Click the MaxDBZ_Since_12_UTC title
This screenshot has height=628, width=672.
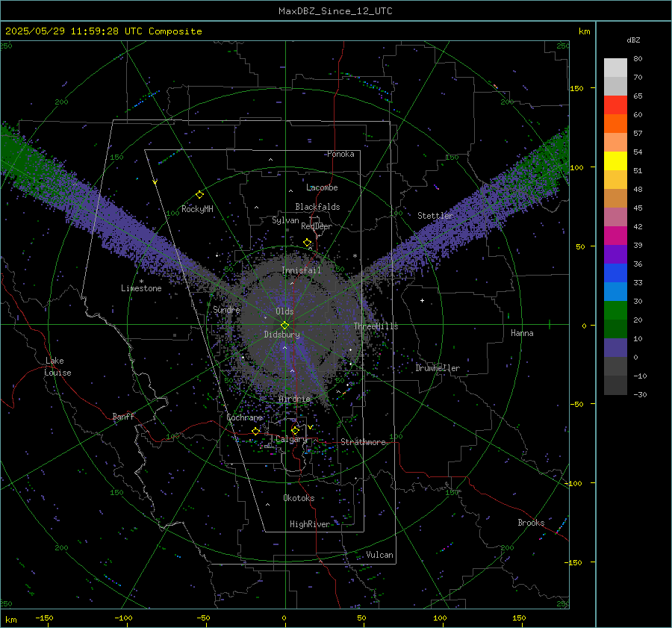335,11
